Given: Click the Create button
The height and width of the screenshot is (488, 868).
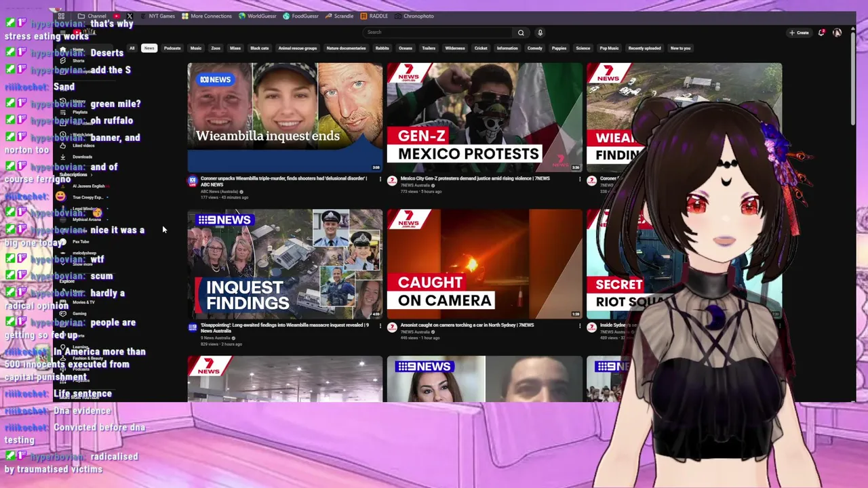Looking at the screenshot, I should point(800,33).
